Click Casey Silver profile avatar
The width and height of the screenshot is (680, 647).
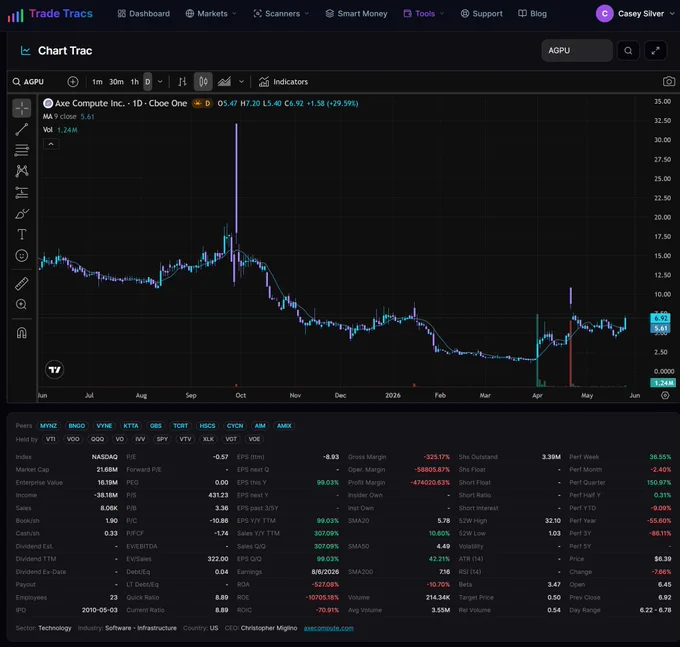(x=605, y=14)
